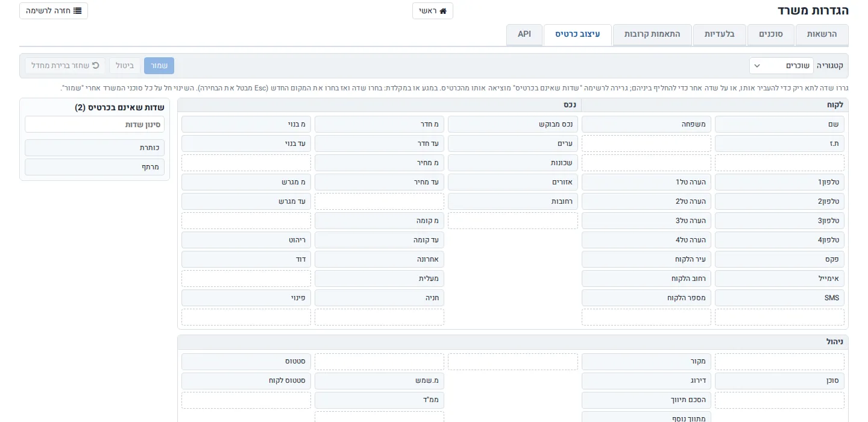
Task: Click שחזר ברירת מחדל to restore defaults
Action: [65, 66]
